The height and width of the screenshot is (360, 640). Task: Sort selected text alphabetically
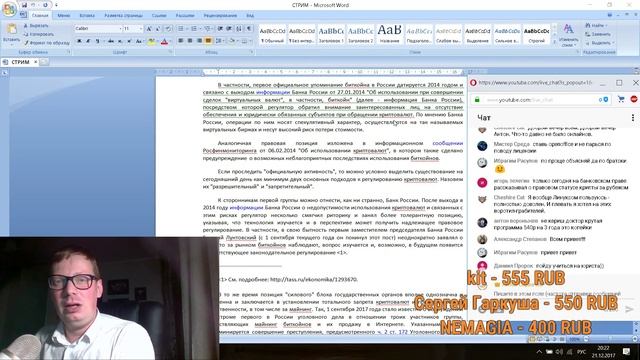coord(239,29)
